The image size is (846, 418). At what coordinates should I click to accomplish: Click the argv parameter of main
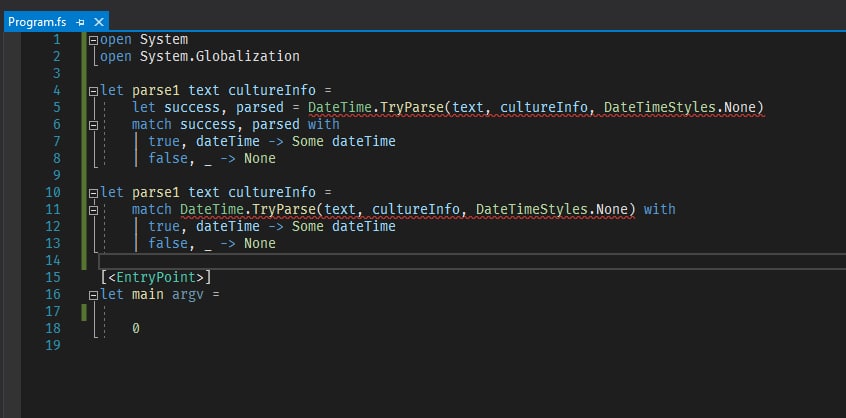click(x=188, y=295)
